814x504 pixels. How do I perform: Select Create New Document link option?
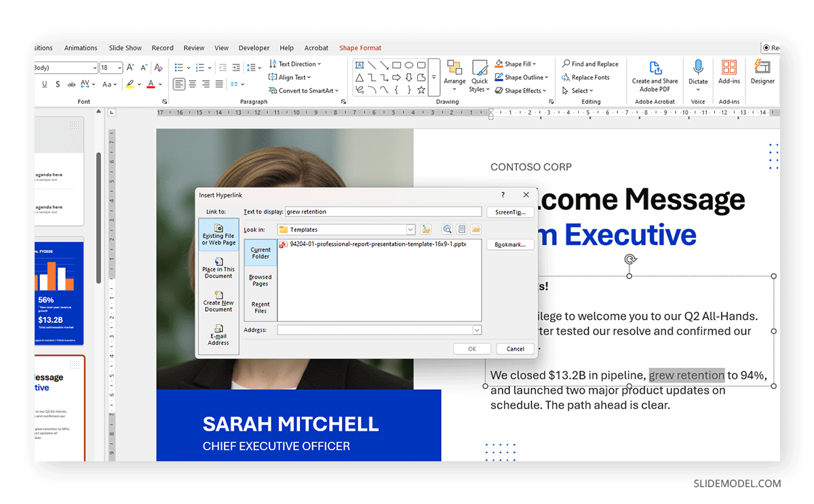click(x=218, y=302)
